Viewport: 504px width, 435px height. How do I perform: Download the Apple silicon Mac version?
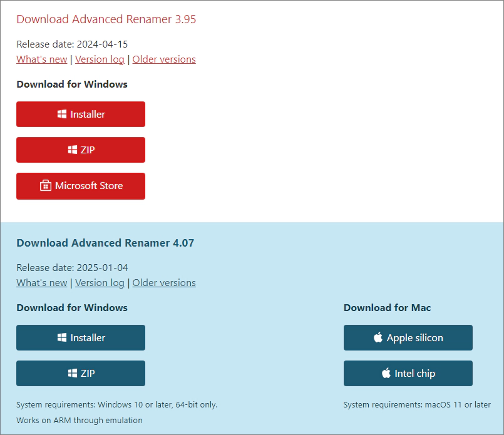tap(408, 337)
